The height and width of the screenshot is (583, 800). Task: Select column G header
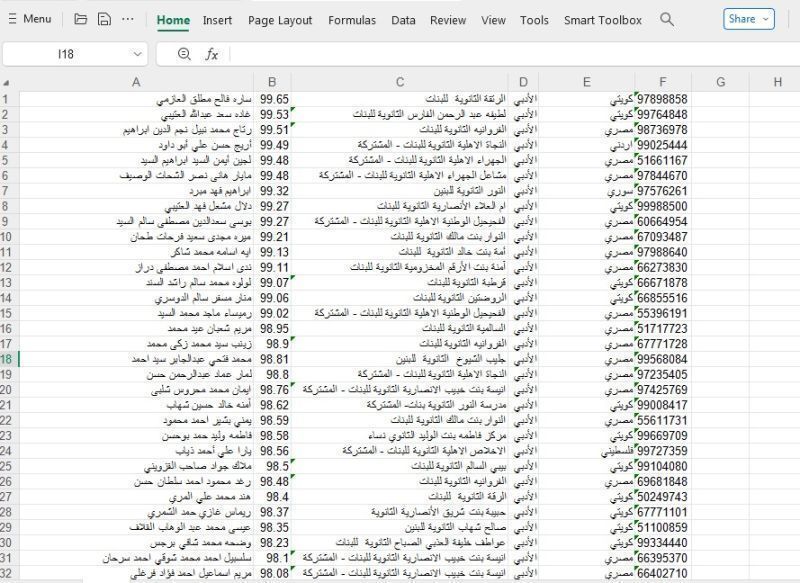[x=720, y=82]
